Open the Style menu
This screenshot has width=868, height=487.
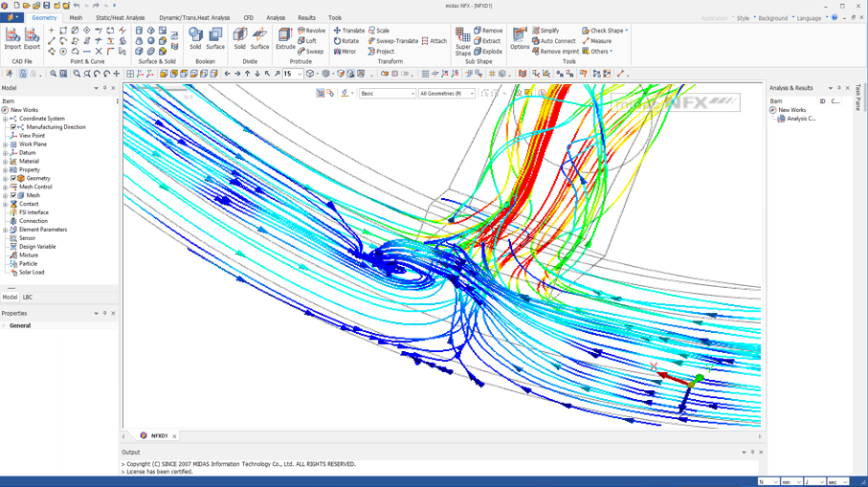click(743, 18)
